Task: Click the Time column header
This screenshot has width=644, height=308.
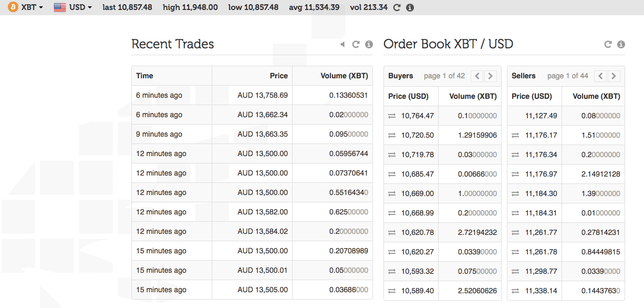Action: [x=144, y=76]
